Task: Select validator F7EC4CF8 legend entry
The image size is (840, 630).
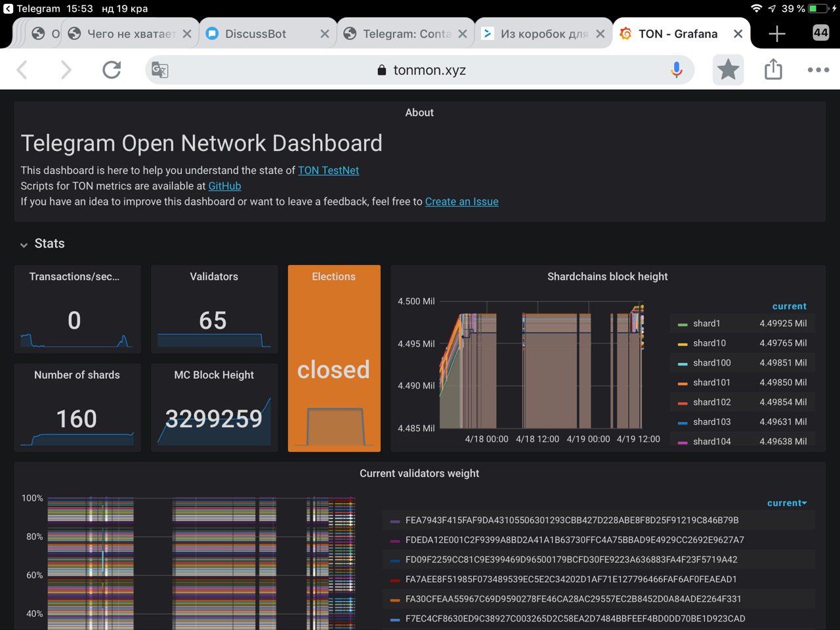Action: tap(576, 618)
